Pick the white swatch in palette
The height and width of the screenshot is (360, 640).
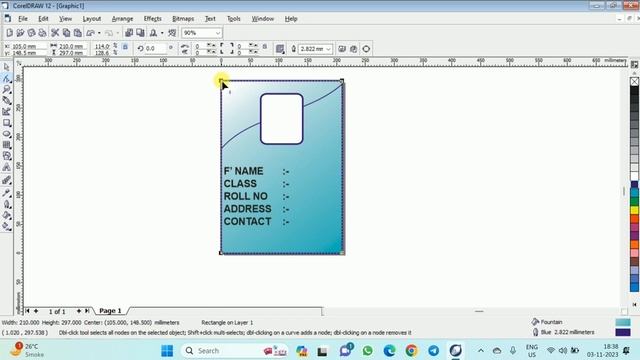[x=634, y=176]
